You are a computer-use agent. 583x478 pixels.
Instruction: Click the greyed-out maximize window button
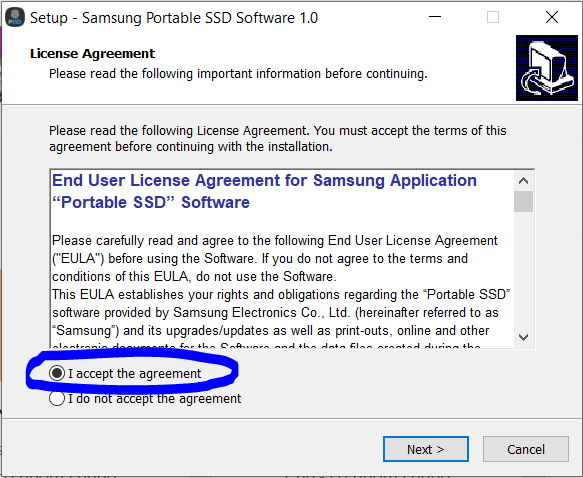[493, 17]
